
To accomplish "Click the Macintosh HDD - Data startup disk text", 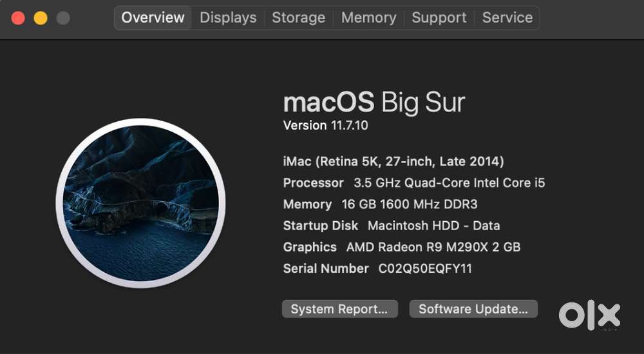I will 433,226.
